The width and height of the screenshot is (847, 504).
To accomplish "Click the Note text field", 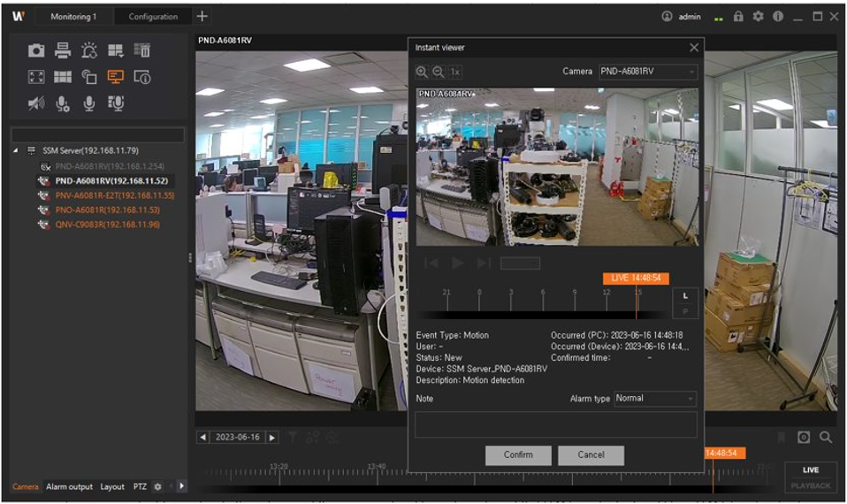I will [555, 424].
